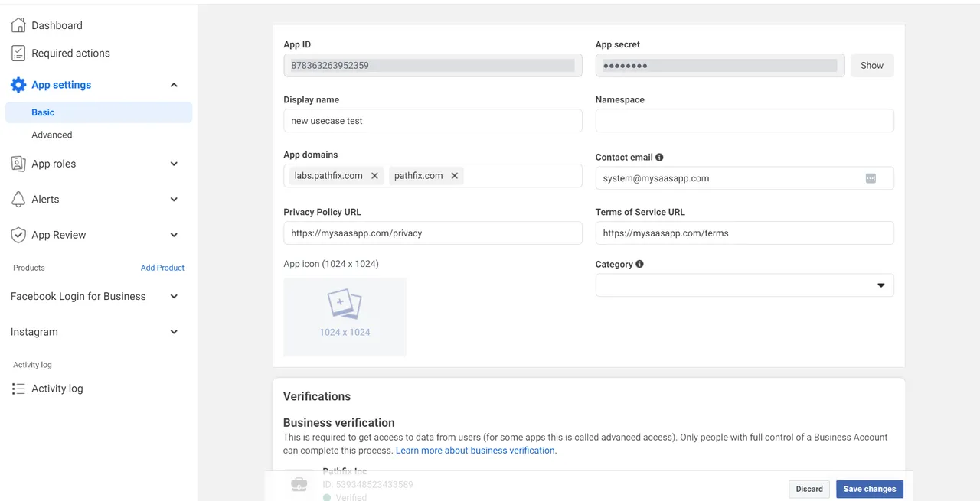Remove the labs.pathfix.com app domain
Viewport: 980px width, 501px height.
[374, 175]
